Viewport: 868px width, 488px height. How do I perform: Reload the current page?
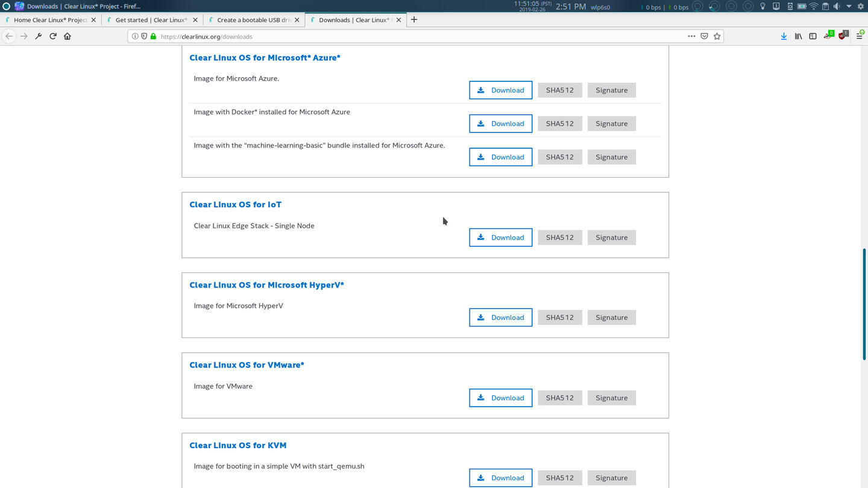tap(53, 36)
